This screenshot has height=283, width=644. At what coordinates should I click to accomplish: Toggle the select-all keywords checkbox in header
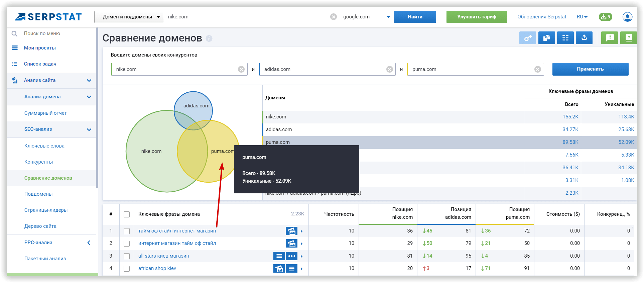click(x=127, y=214)
